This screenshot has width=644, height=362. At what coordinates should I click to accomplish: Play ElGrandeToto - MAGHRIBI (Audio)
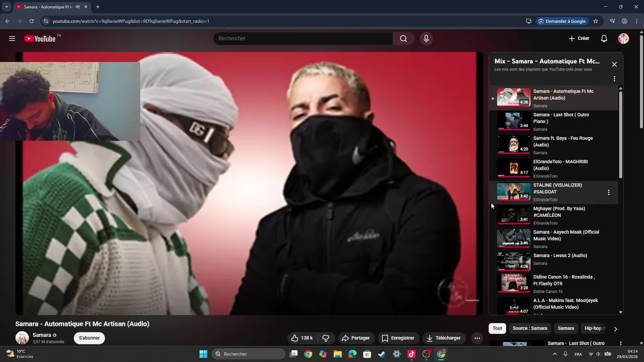click(x=553, y=169)
